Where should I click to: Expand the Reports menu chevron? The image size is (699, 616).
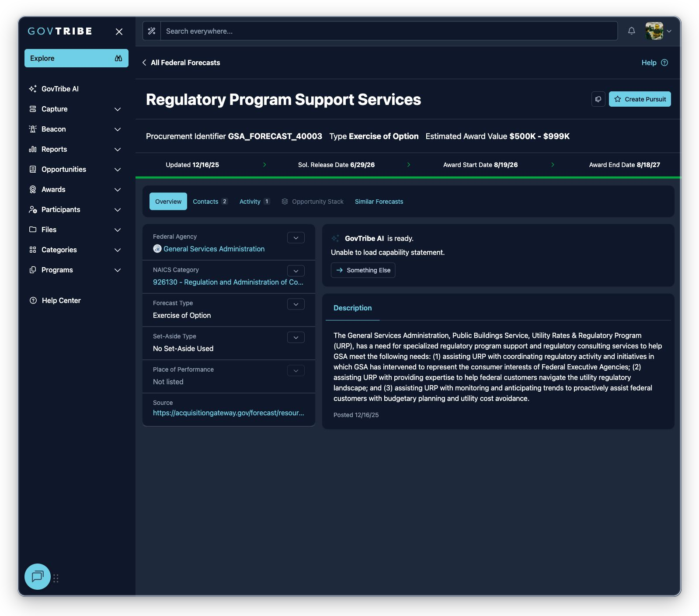tap(118, 149)
